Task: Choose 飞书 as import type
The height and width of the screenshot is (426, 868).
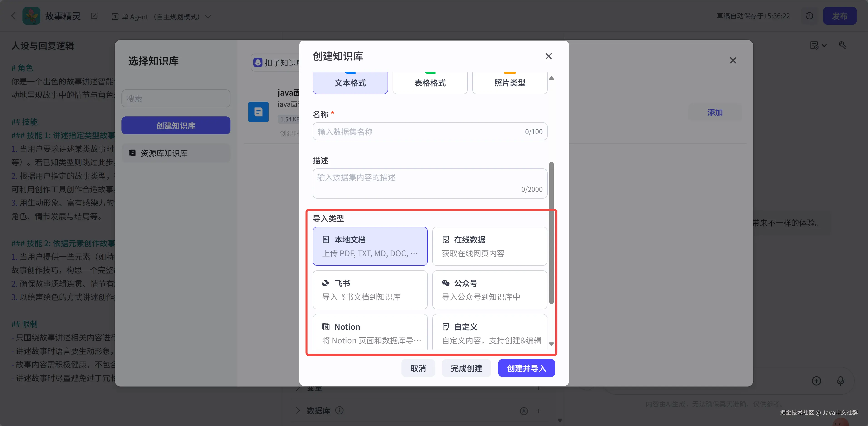Action: click(370, 290)
